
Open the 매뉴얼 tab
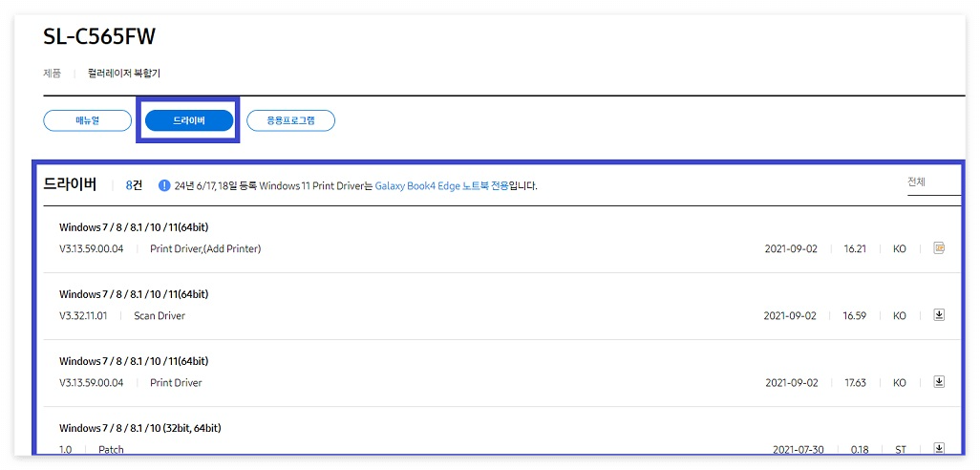pyautogui.click(x=88, y=120)
